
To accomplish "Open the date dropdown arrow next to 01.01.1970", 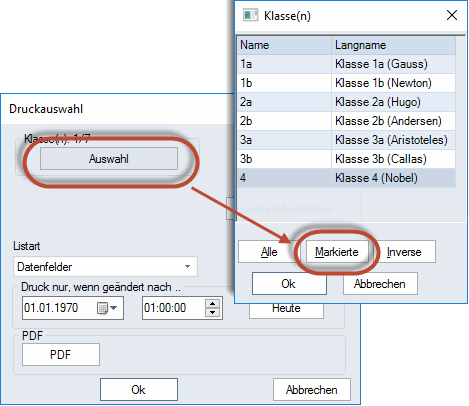I will [x=114, y=308].
